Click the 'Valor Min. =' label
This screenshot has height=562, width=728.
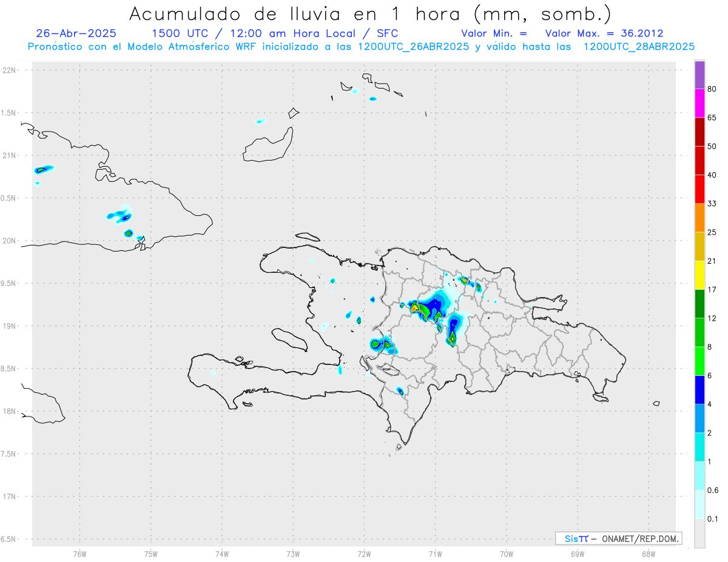click(494, 33)
